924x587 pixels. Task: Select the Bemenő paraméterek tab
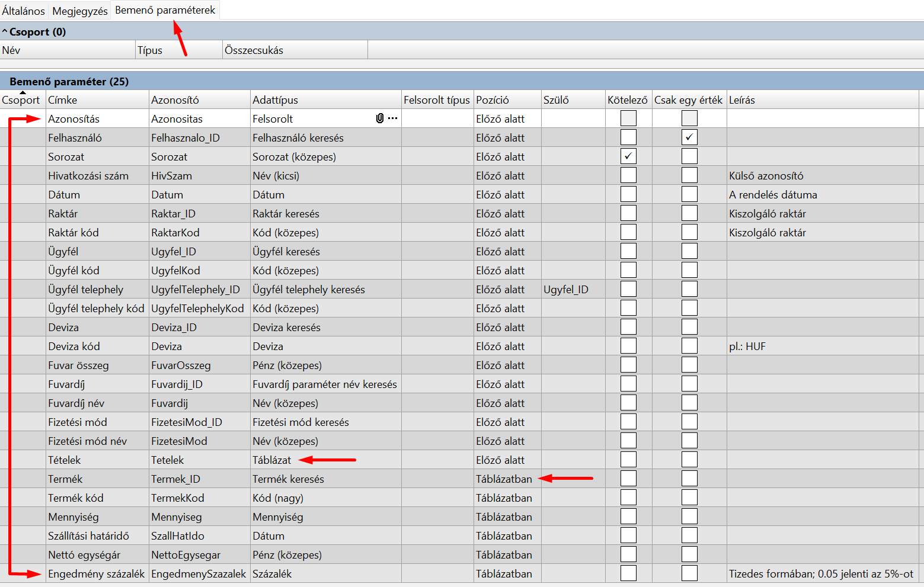165,10
